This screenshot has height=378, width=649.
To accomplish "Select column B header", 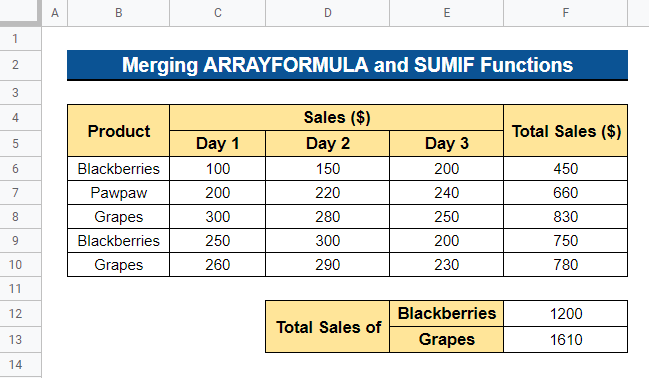I will point(118,13).
